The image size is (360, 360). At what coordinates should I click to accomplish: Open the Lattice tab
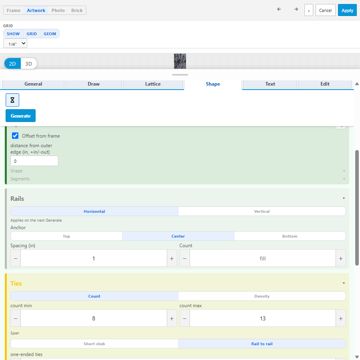coord(153,84)
